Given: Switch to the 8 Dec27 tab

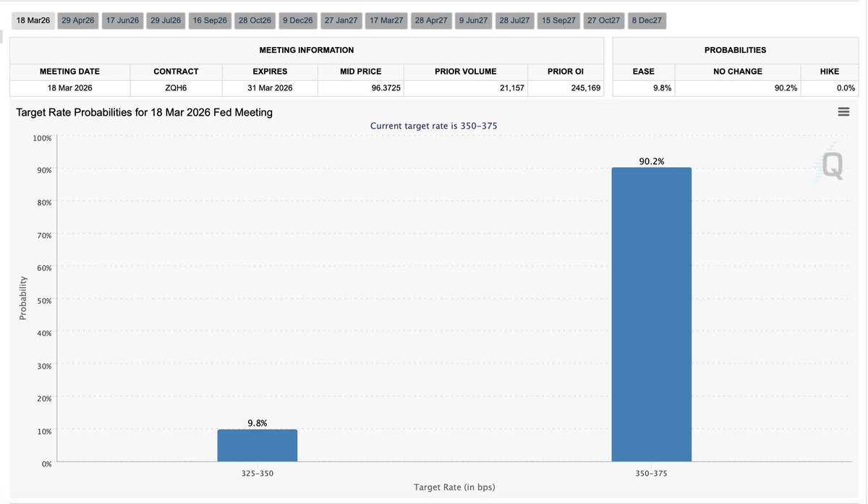Looking at the screenshot, I should [647, 20].
